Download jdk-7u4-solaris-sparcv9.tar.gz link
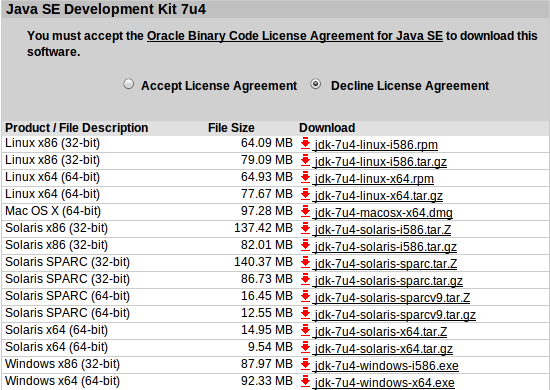550x390 pixels. 395,315
